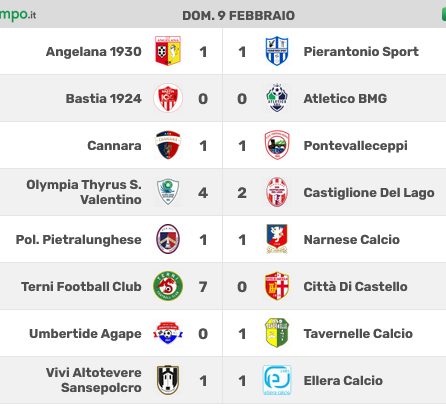Screen dimensions: 446x412
Task: Open the Pontevalleceppi club badge
Action: [x=277, y=145]
